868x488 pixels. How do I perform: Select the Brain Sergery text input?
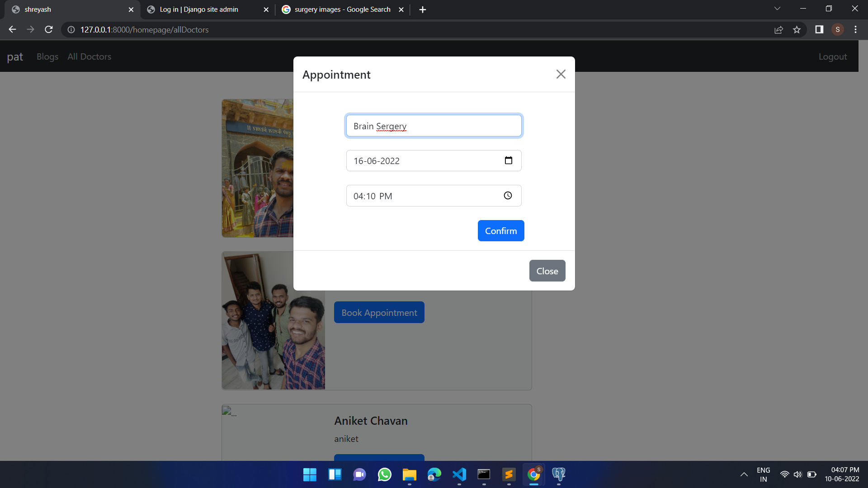tap(434, 126)
